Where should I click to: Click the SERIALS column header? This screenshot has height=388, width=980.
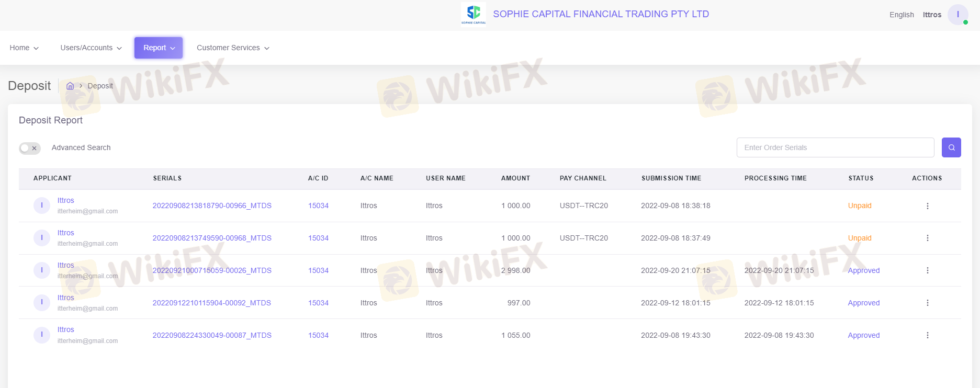click(167, 178)
